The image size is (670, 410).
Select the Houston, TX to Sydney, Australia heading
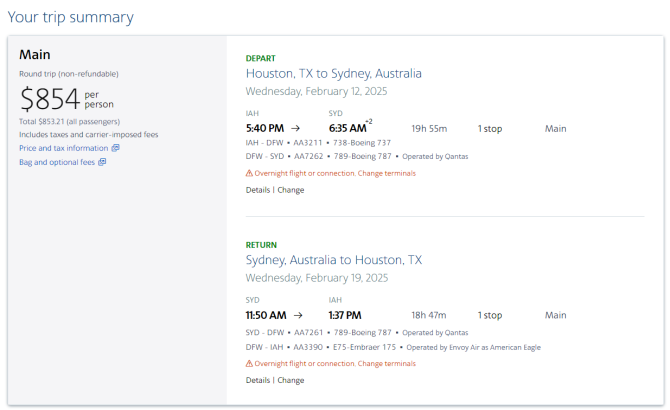(x=333, y=73)
